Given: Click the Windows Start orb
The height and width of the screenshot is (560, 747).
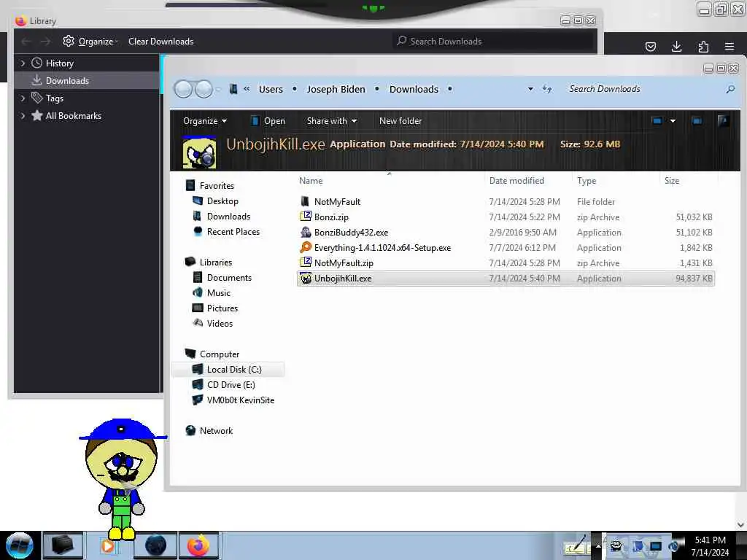Looking at the screenshot, I should point(19,545).
